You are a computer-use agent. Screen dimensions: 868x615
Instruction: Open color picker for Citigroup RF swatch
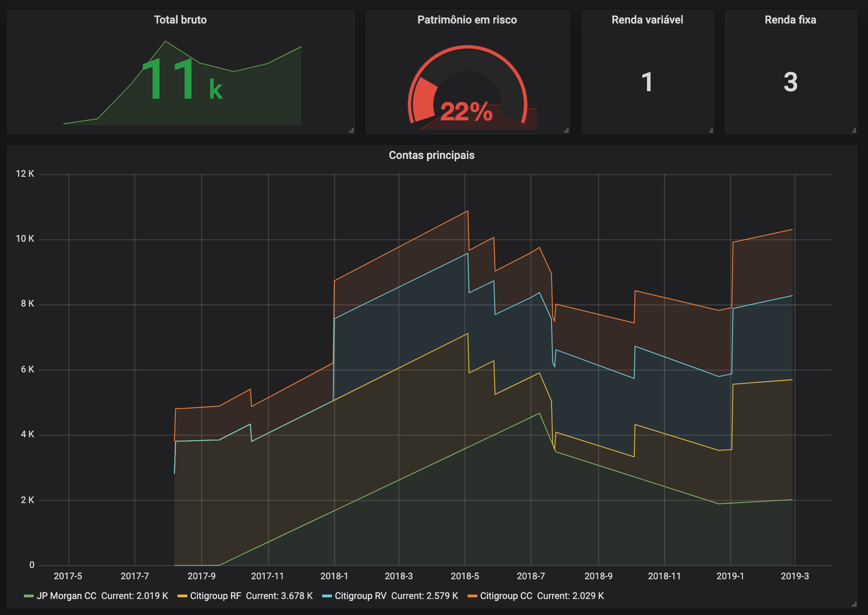(182, 596)
